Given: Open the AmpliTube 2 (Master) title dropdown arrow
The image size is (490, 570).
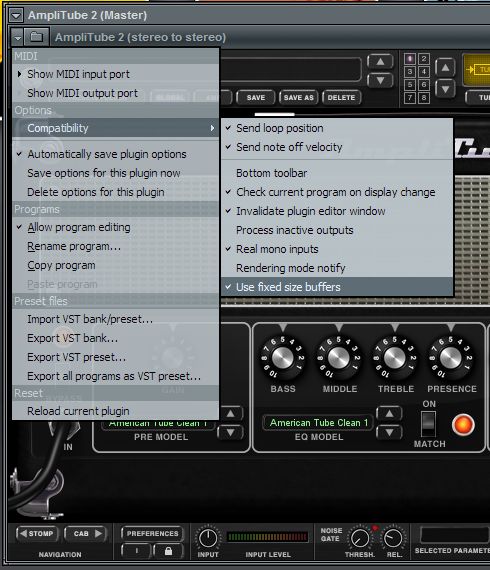Looking at the screenshot, I should (x=16, y=15).
